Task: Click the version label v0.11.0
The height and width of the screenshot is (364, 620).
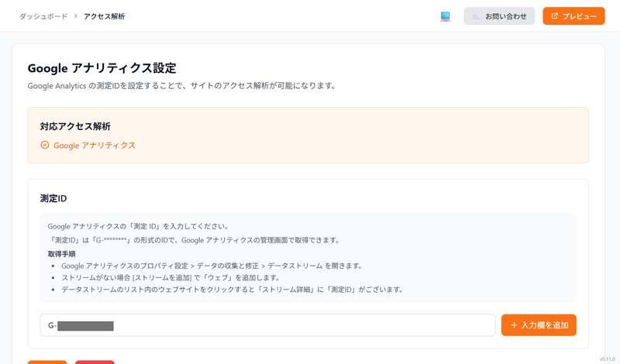Action: click(608, 359)
